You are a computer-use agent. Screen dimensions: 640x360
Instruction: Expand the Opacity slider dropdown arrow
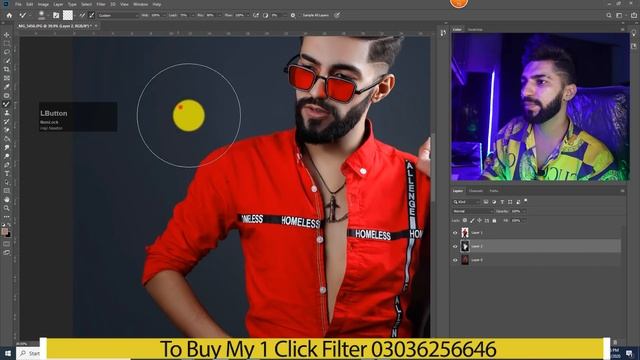pyautogui.click(x=524, y=211)
